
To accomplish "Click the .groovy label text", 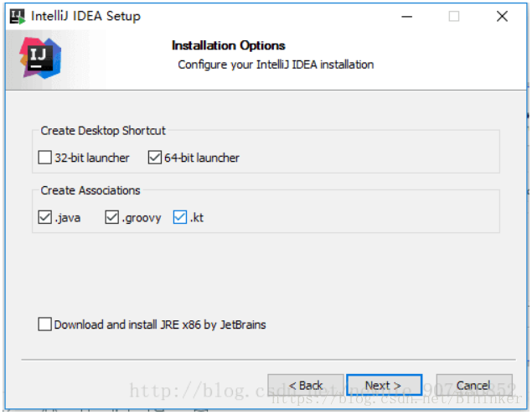I will click(x=142, y=218).
